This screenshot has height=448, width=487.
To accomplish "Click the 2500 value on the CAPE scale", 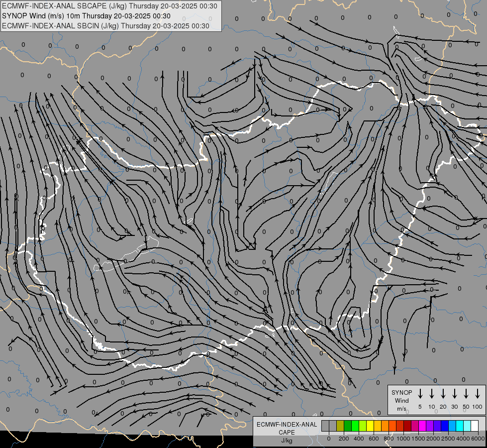I will click(x=448, y=439).
